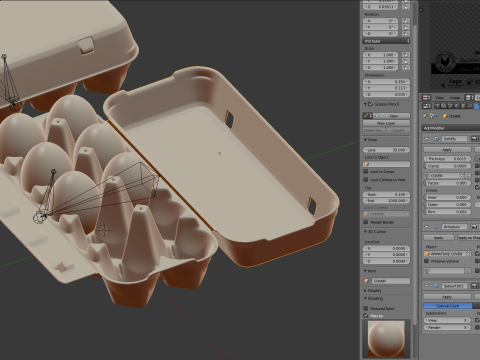Click the COVER object icon in breadcrumb
This screenshot has height=360, width=480.
[x=445, y=116]
